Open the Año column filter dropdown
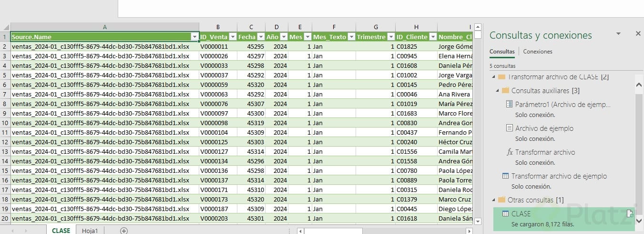644x234 pixels. tap(284, 37)
